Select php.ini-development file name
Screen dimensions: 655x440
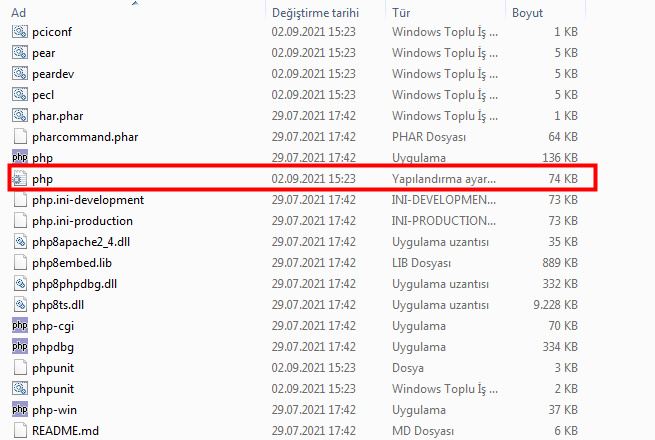point(88,200)
